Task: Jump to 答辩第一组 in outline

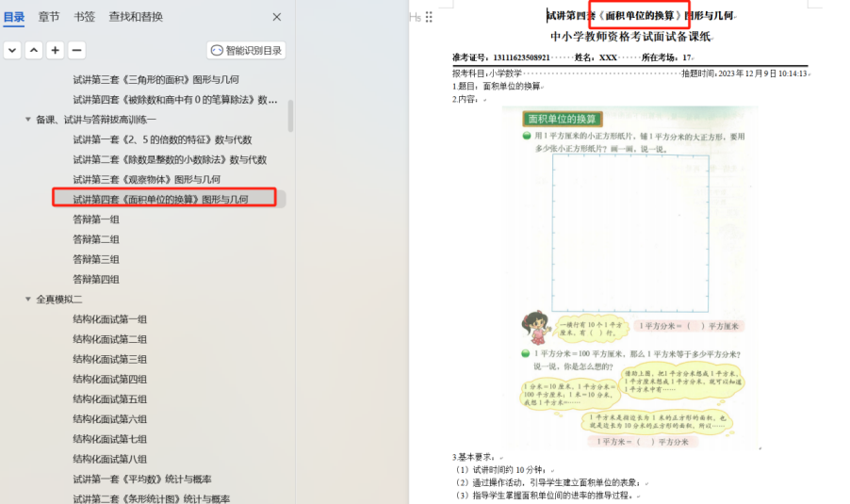Action: [x=96, y=219]
